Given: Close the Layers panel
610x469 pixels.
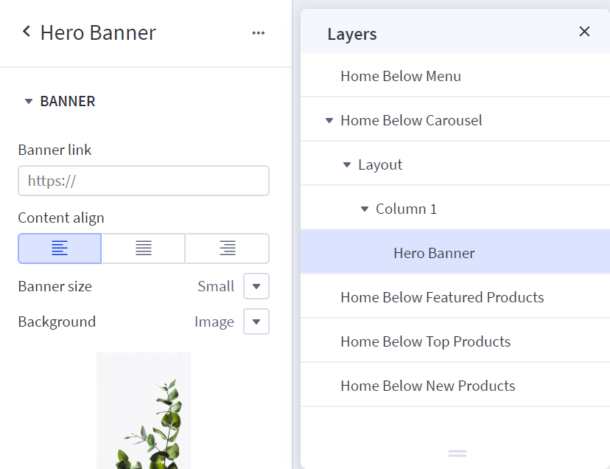Looking at the screenshot, I should [x=585, y=32].
